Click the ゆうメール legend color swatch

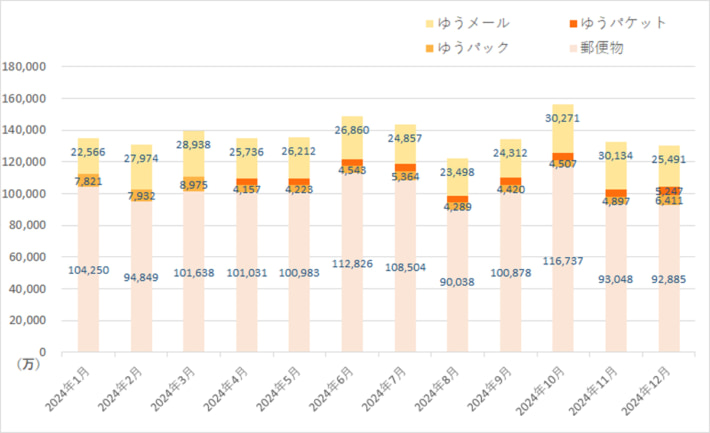(x=430, y=22)
